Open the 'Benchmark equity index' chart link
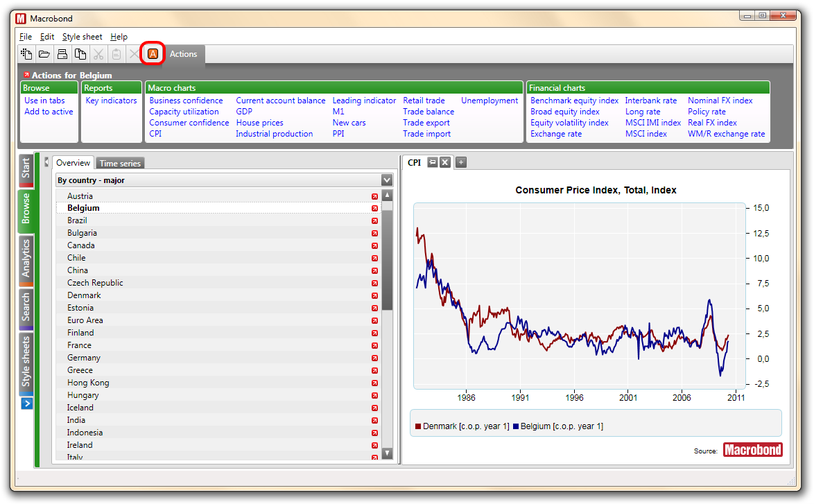814x504 pixels. point(574,101)
